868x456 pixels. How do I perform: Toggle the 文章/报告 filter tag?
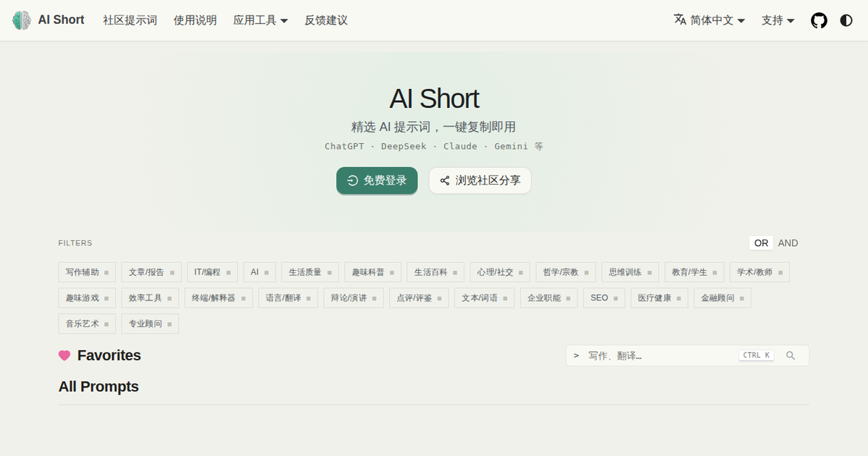(x=151, y=272)
